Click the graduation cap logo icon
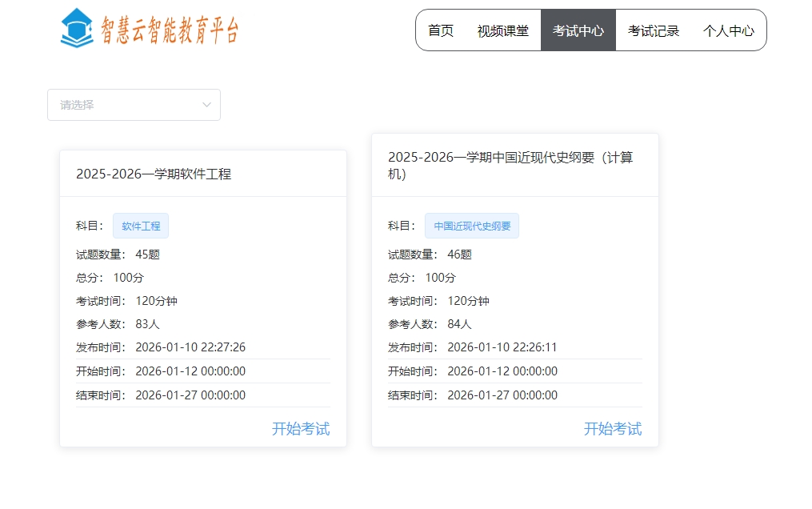This screenshot has width=812, height=509. click(77, 28)
